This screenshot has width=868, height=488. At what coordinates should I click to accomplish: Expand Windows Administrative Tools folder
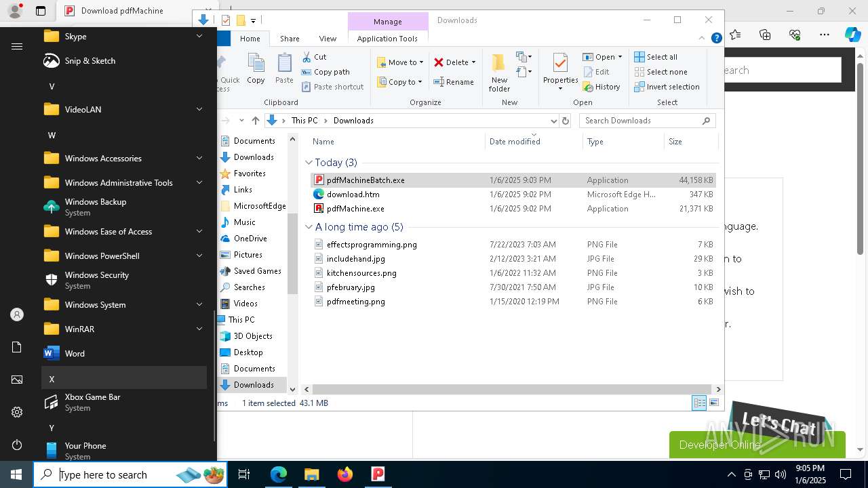(124, 183)
